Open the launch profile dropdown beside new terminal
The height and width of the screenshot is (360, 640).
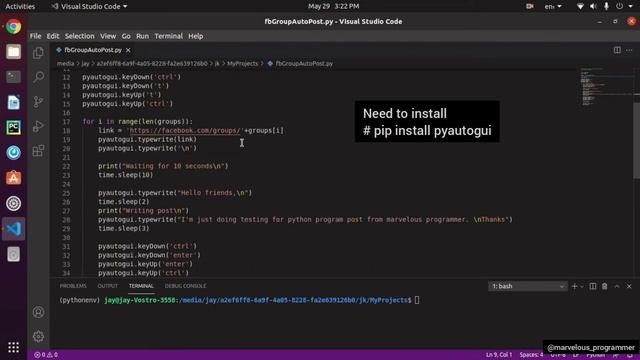(582, 286)
